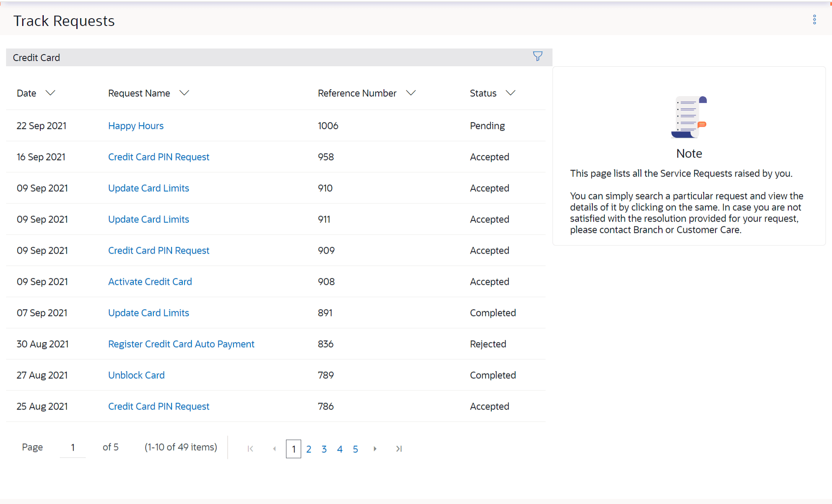Click the Credit Card section header
This screenshot has height=504, width=832.
(x=36, y=58)
